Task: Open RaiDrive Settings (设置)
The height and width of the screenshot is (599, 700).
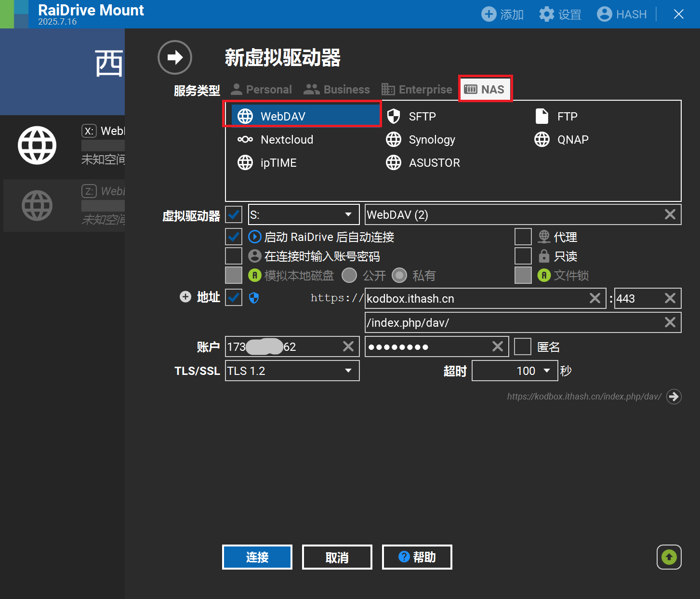Action: coord(560,14)
